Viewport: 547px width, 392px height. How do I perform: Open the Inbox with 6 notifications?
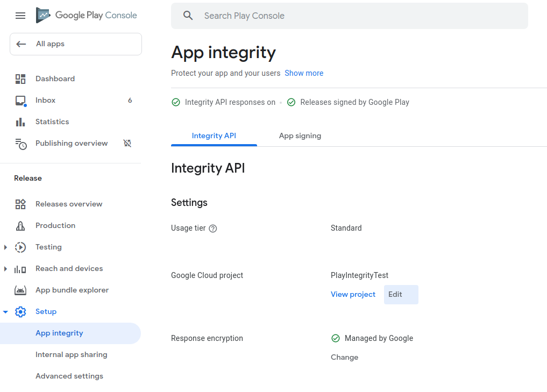coord(45,100)
